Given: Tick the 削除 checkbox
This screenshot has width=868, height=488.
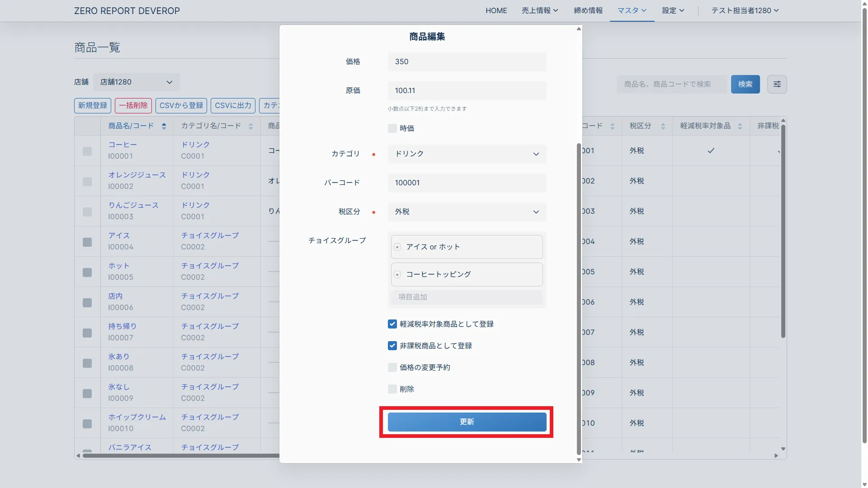Looking at the screenshot, I should point(392,389).
